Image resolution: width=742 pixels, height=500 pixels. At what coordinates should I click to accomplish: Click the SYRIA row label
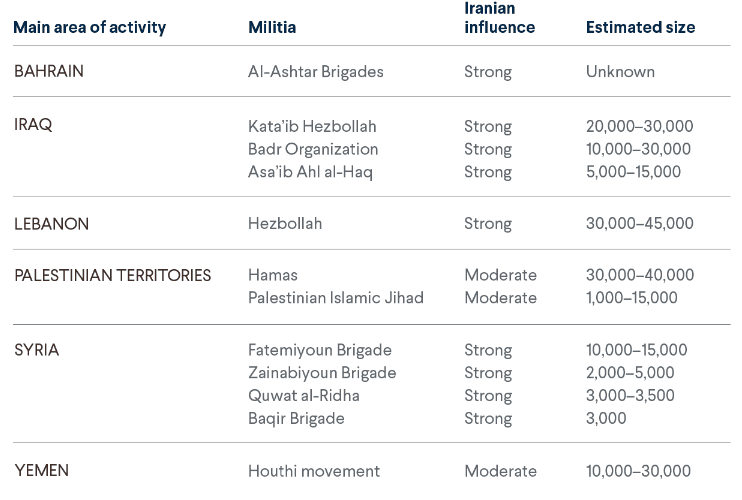click(37, 350)
